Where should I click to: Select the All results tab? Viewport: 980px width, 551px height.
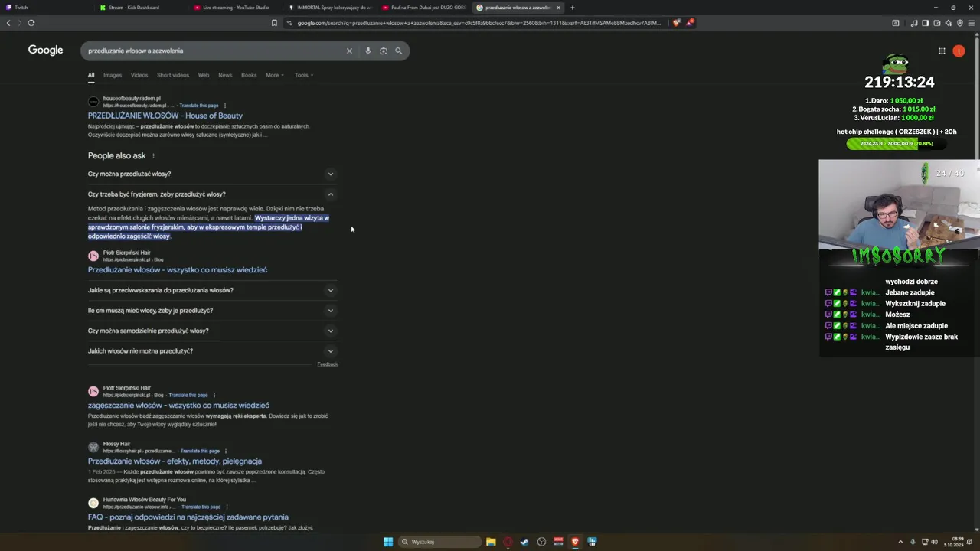pyautogui.click(x=91, y=75)
